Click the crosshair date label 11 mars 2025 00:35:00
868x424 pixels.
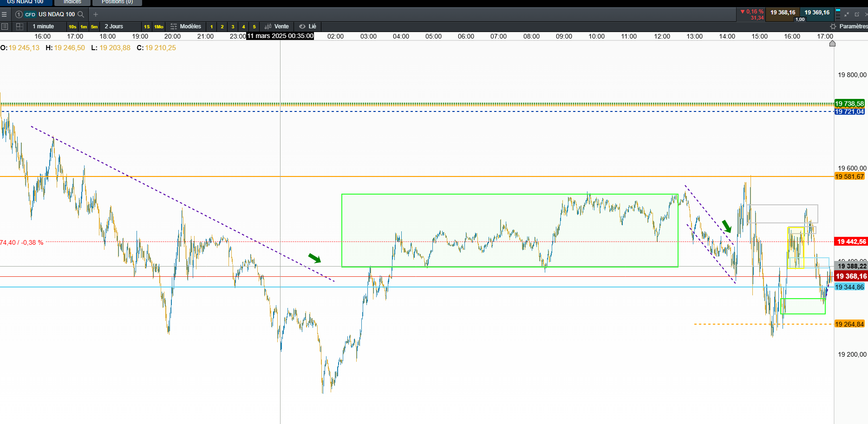(281, 36)
